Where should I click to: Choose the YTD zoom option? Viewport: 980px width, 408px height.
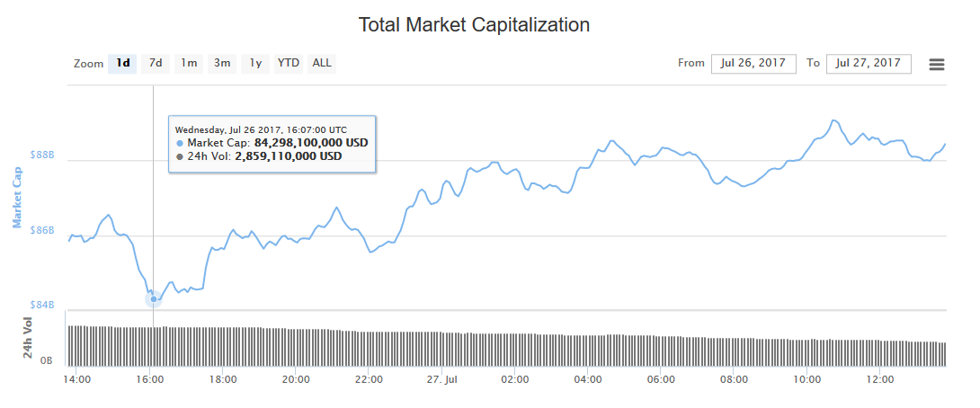coord(289,63)
